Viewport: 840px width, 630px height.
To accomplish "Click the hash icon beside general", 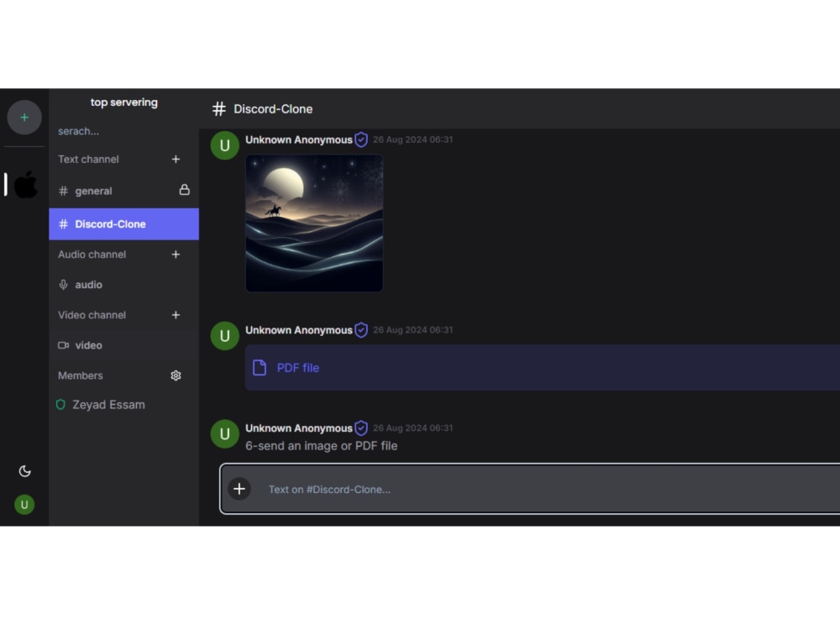I will coord(63,191).
